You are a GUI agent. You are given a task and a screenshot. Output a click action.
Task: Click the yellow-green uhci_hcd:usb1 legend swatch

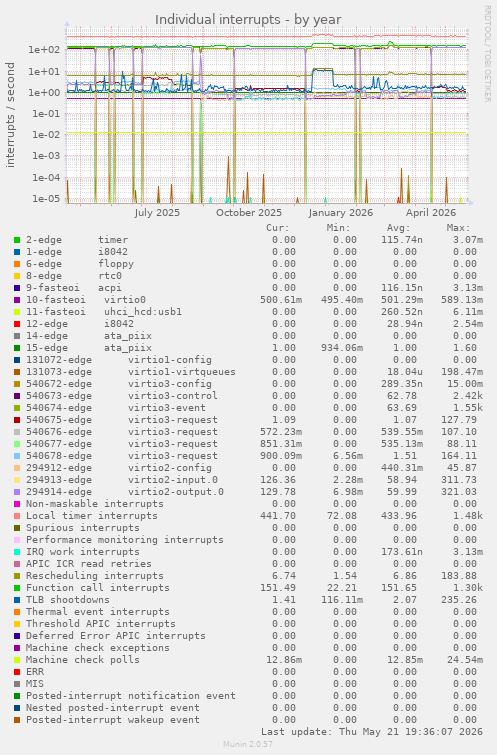click(x=17, y=312)
